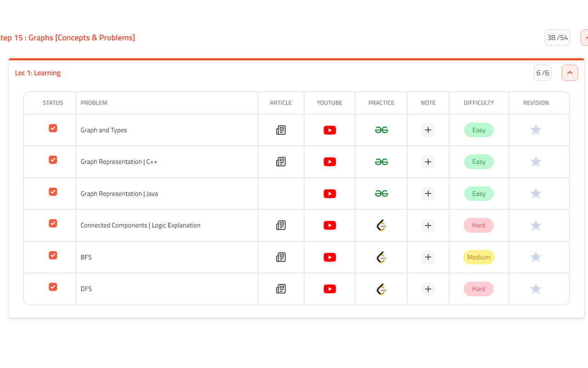This screenshot has width=588, height=368.
Task: Click the BFS problem name
Action: [86, 257]
